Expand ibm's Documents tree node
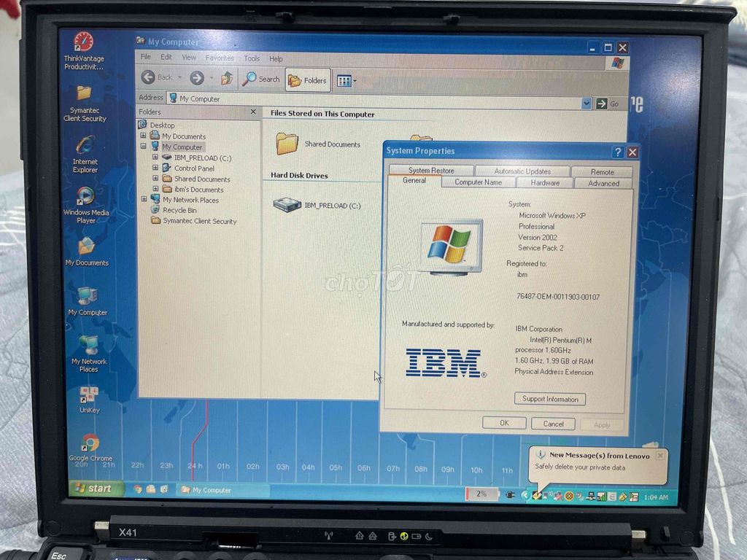 [155, 189]
